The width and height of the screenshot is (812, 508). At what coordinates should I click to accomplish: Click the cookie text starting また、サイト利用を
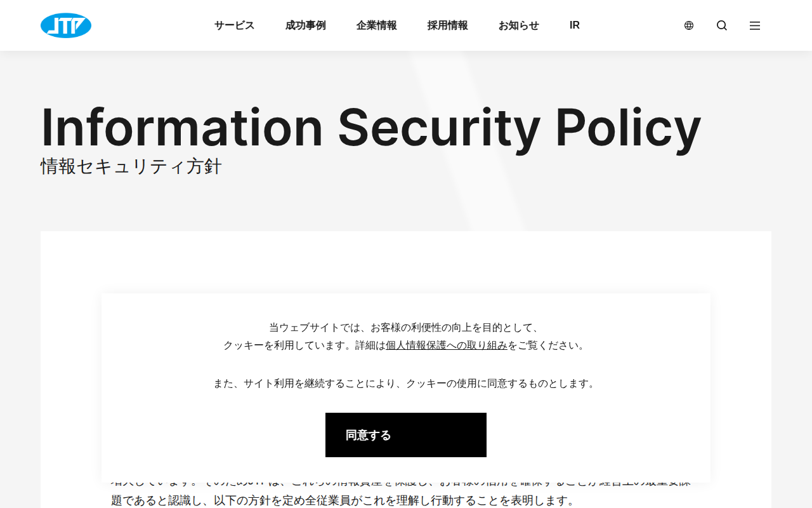405,384
